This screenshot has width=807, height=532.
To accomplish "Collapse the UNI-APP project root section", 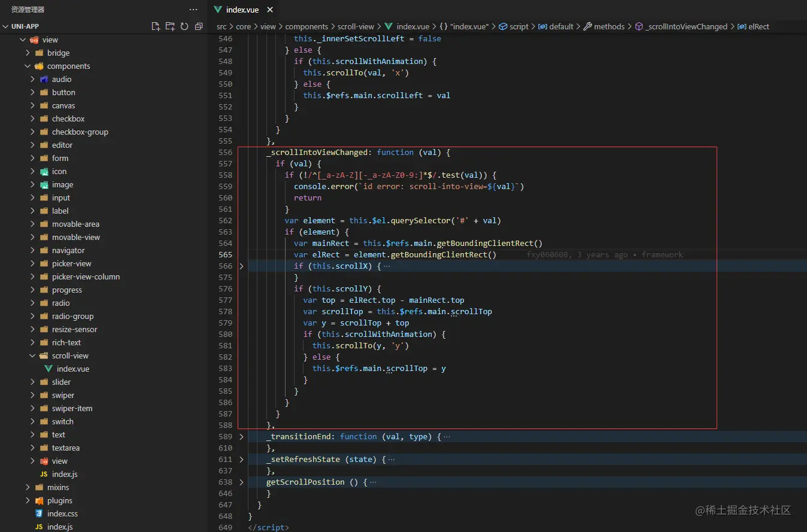I will click(x=5, y=26).
